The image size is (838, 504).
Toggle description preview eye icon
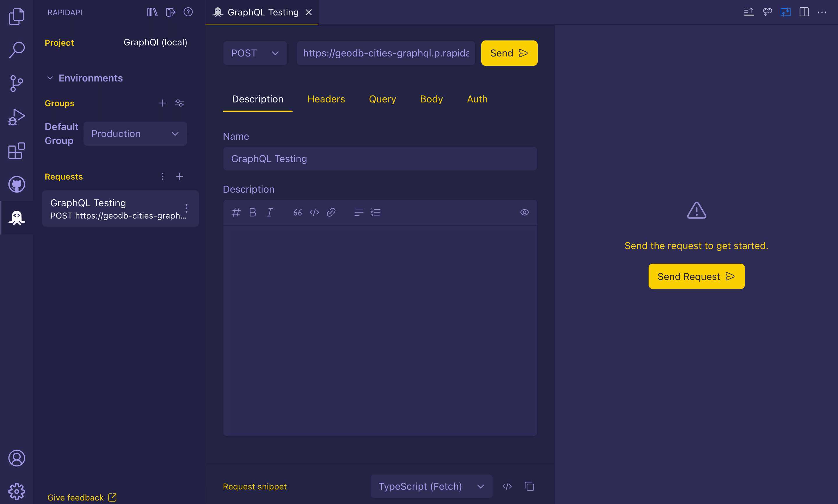coord(525,212)
